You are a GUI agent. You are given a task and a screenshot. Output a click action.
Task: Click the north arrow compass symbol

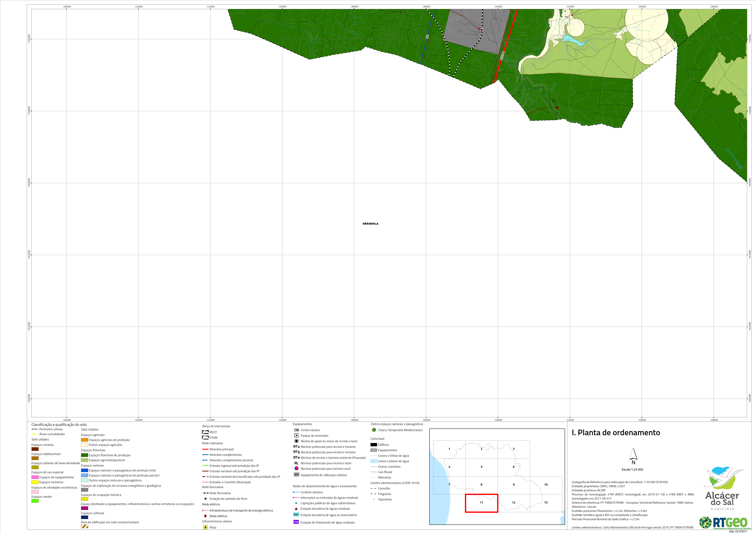[633, 456]
